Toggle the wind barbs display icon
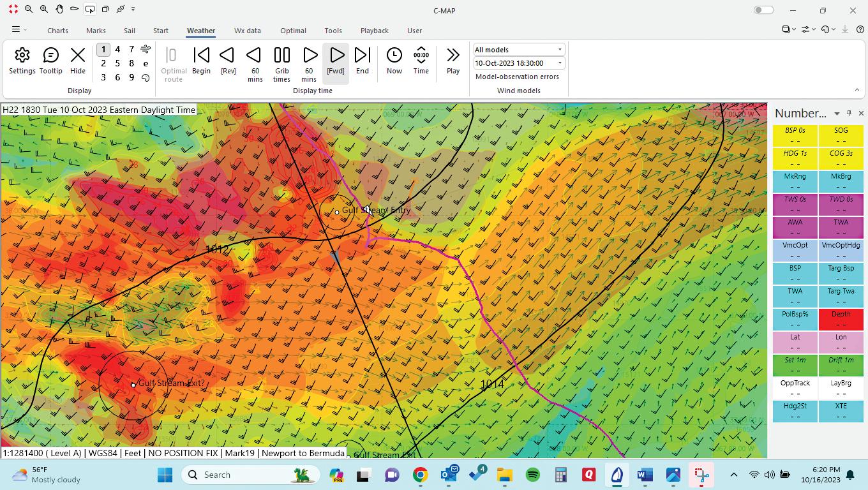This screenshot has width=868, height=490. coord(146,49)
